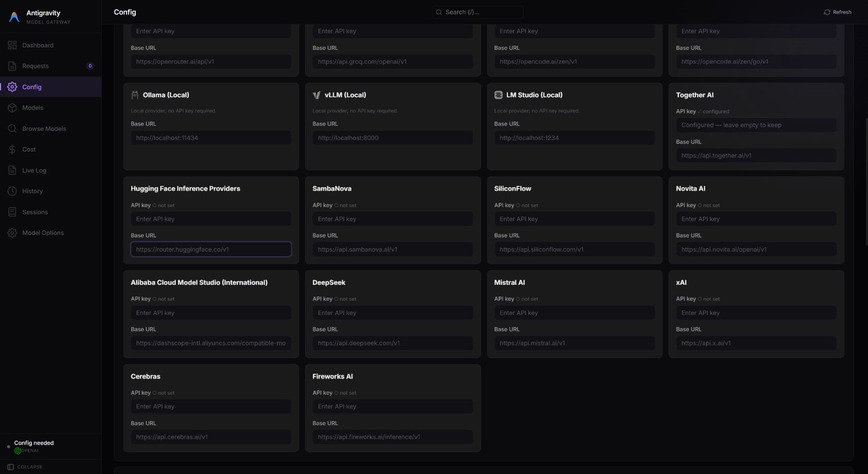Open Dashboard via its grid icon
The image size is (868, 474).
click(12, 45)
